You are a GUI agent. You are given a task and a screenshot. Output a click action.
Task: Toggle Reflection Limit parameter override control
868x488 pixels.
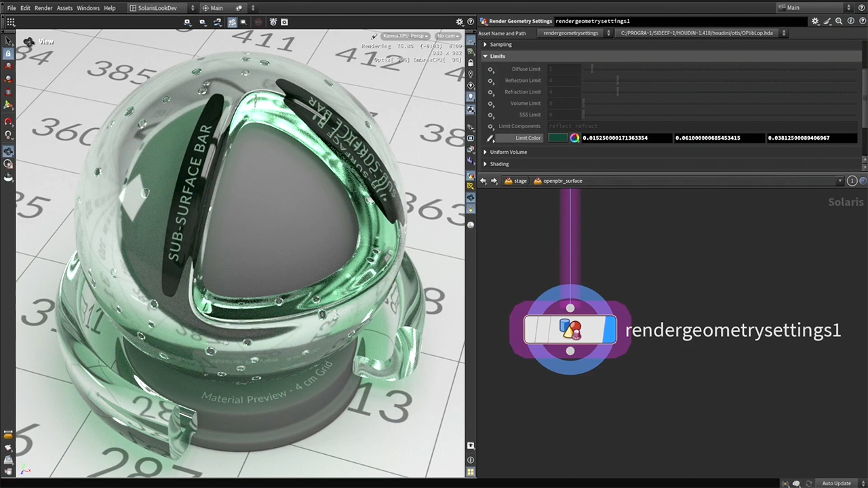click(x=491, y=81)
